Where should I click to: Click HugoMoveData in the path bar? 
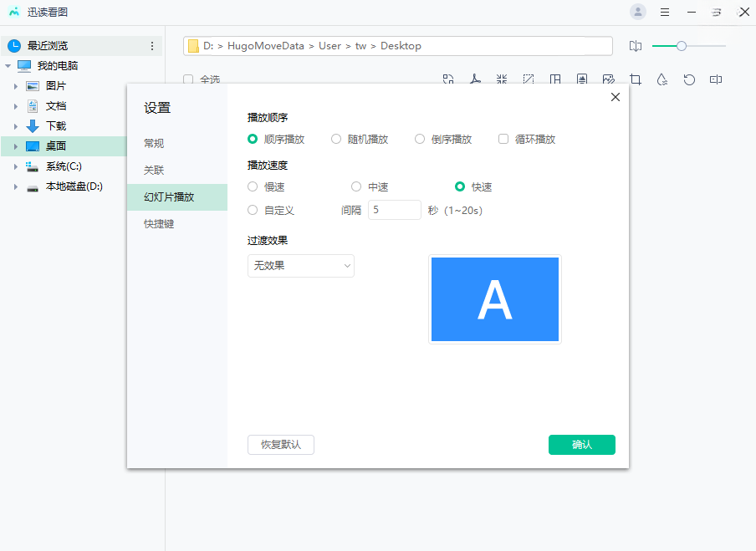click(266, 46)
